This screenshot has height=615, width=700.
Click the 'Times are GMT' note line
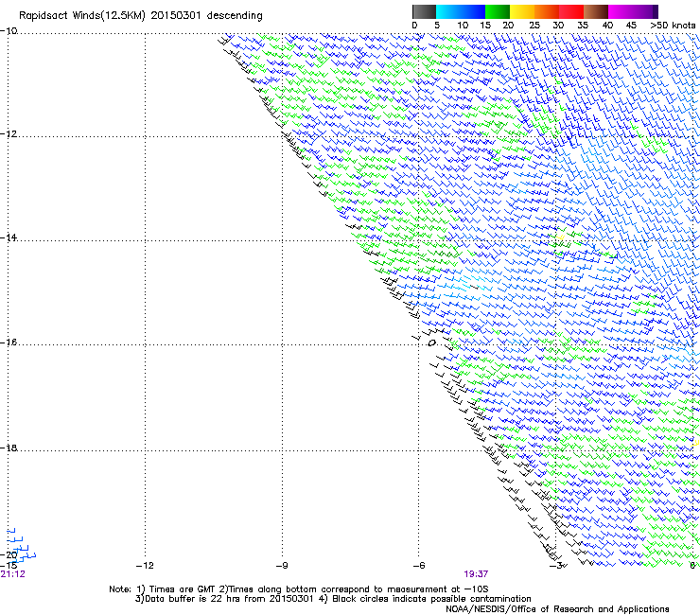(x=299, y=589)
